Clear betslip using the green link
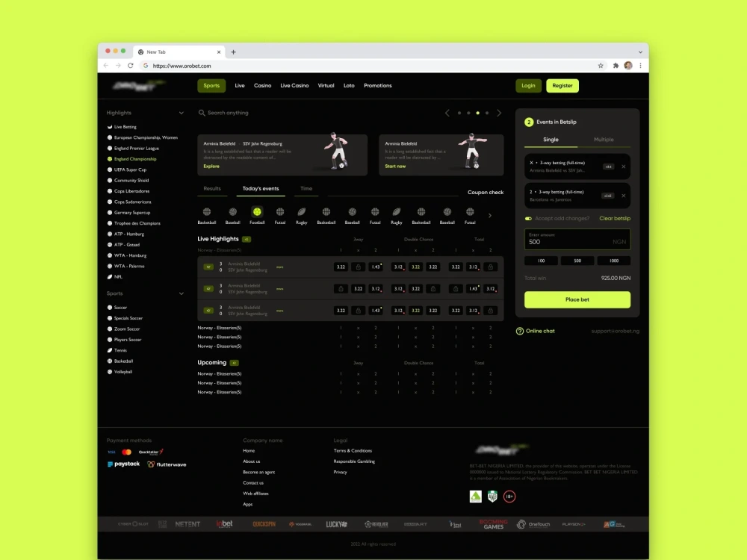The width and height of the screenshot is (747, 560). click(615, 219)
